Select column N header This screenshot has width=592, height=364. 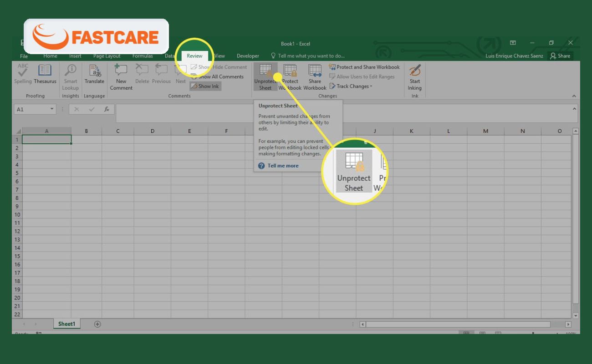522,131
